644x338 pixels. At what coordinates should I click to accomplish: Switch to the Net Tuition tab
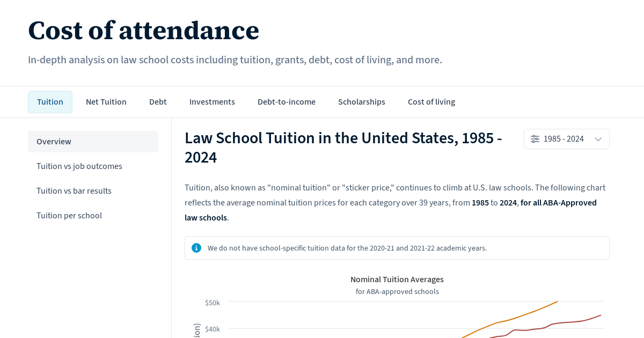(106, 102)
